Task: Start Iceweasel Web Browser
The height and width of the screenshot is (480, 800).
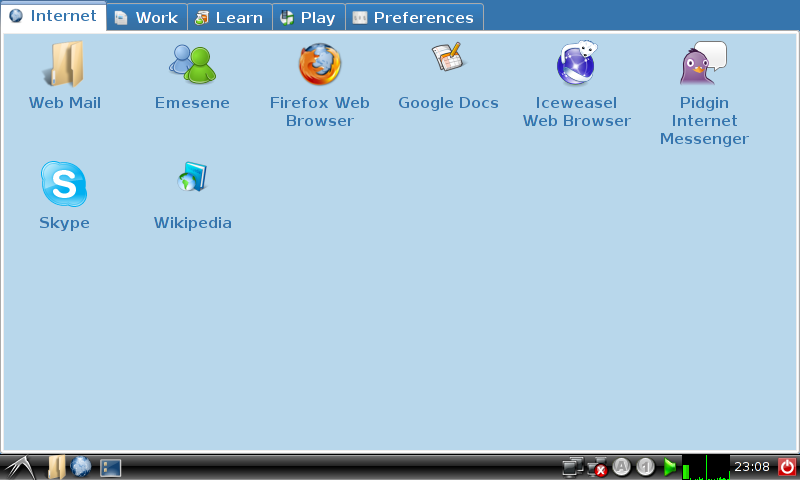Action: click(x=576, y=66)
